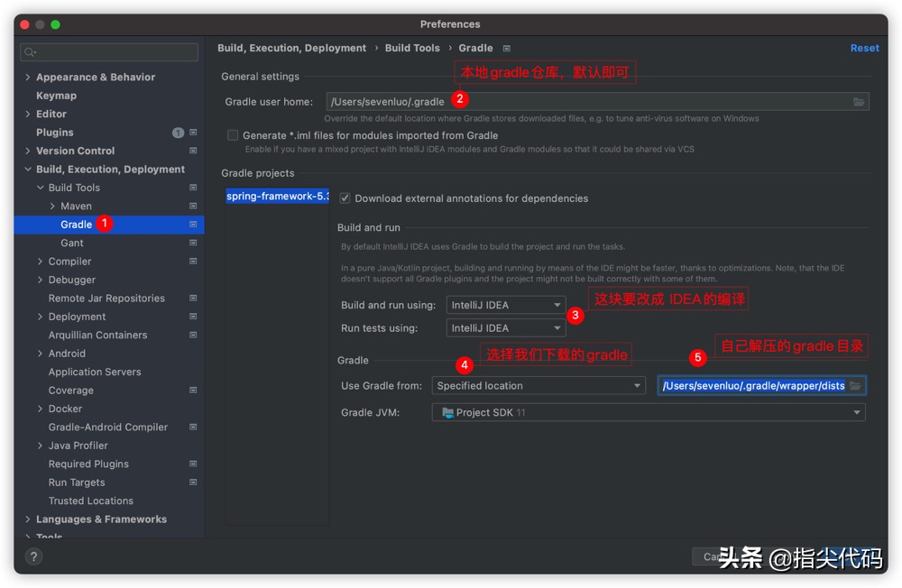This screenshot has height=588, width=902.
Task: Click the Gradle user home path field
Action: pos(586,102)
